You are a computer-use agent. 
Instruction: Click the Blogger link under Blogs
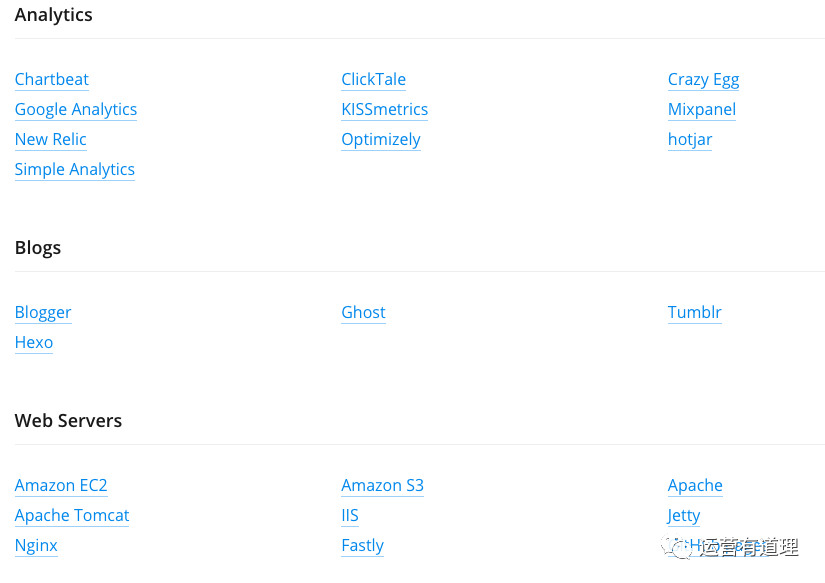tap(43, 313)
